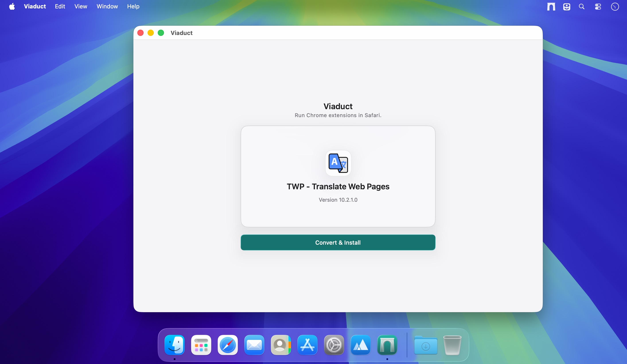627x364 pixels.
Task: Minimize the Viaduct window
Action: tap(151, 33)
